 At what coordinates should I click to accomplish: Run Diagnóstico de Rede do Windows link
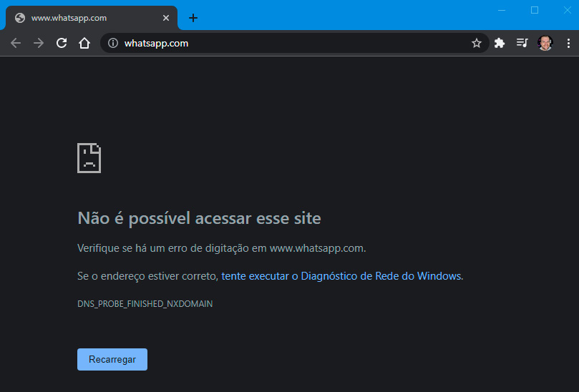pyautogui.click(x=341, y=276)
